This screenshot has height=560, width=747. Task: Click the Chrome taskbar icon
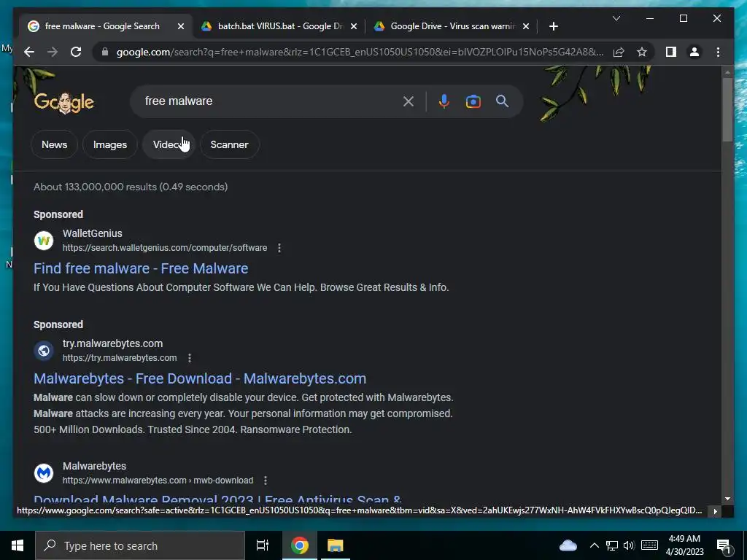point(300,545)
